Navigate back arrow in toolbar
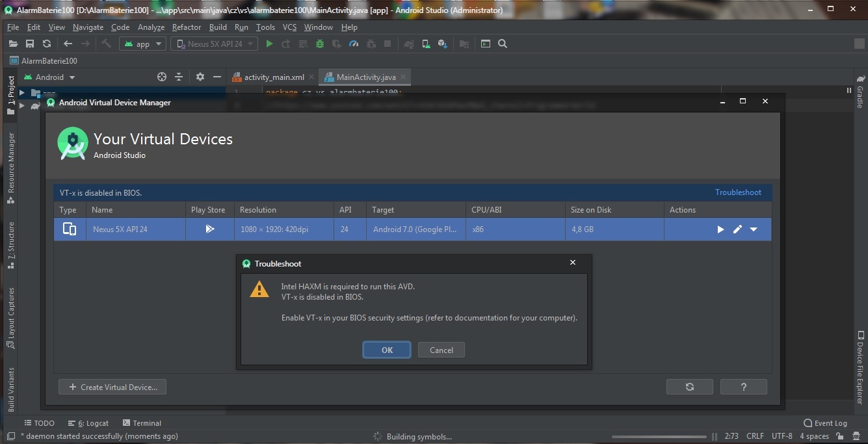868x444 pixels. pyautogui.click(x=68, y=44)
